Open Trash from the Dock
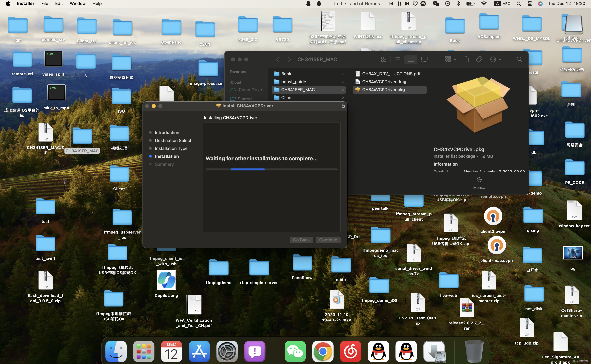 [x=474, y=351]
